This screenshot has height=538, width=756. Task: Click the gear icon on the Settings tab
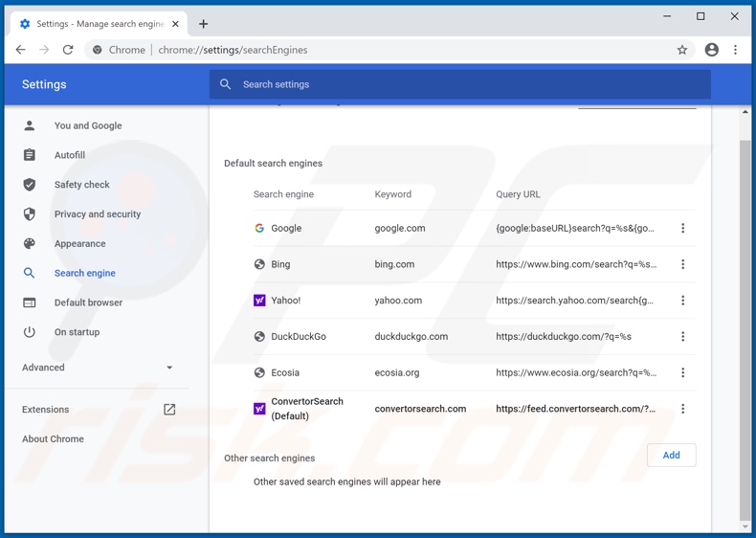point(25,24)
